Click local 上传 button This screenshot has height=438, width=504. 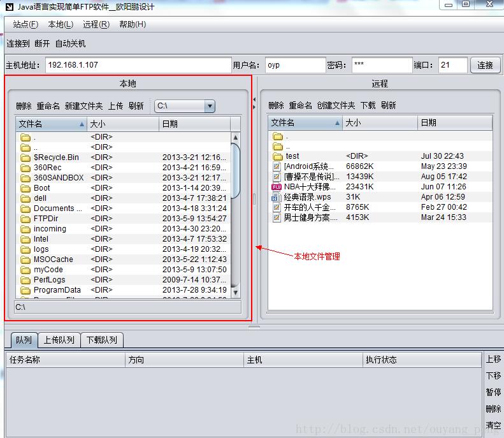115,106
